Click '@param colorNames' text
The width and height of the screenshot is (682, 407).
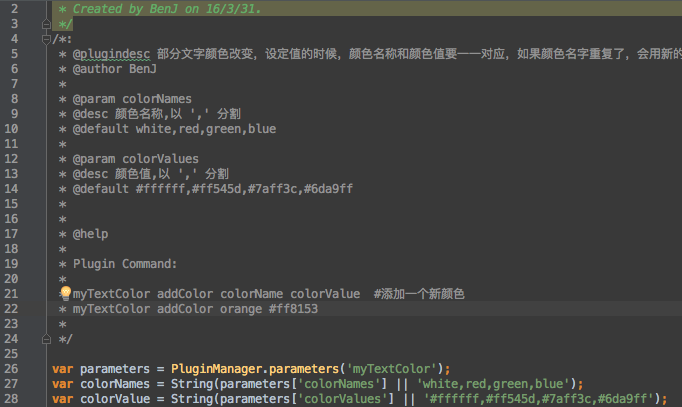coord(132,99)
